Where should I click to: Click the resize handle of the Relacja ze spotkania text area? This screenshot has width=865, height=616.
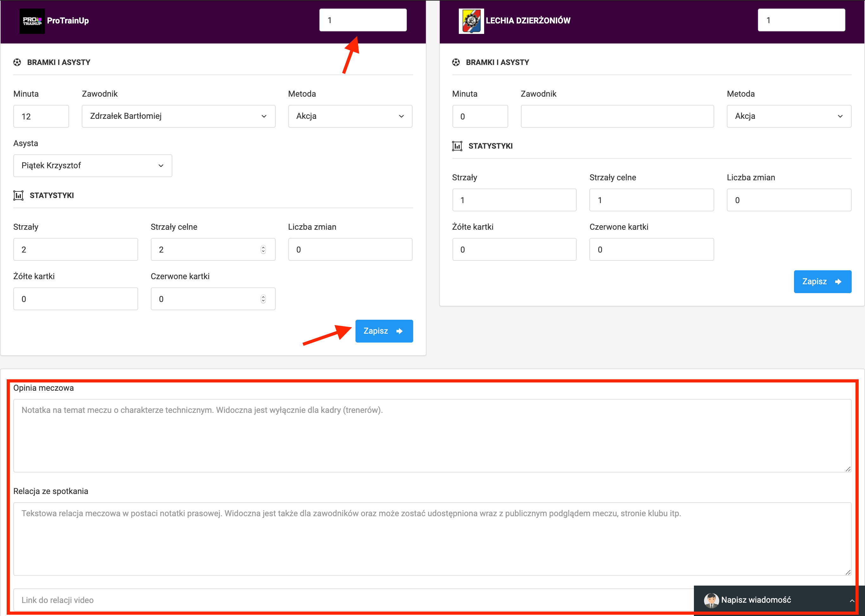tap(848, 572)
